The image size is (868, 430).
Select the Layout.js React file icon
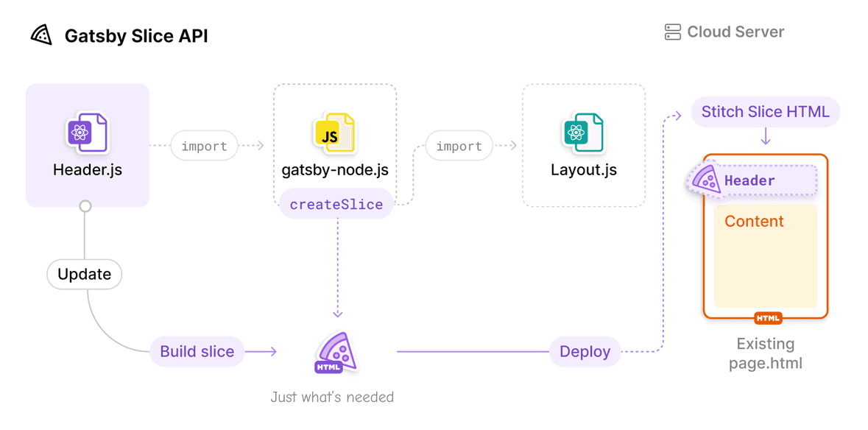click(x=584, y=134)
